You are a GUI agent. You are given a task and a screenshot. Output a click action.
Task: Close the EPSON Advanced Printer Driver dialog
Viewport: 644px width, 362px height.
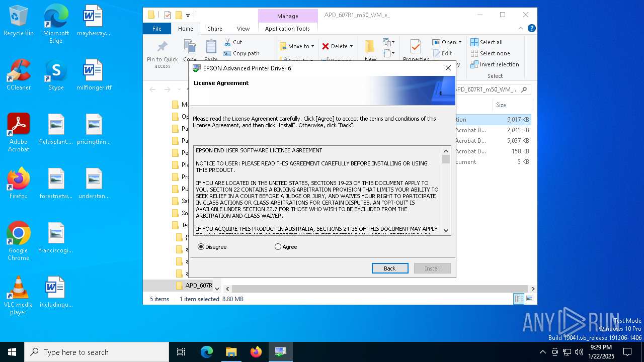448,68
